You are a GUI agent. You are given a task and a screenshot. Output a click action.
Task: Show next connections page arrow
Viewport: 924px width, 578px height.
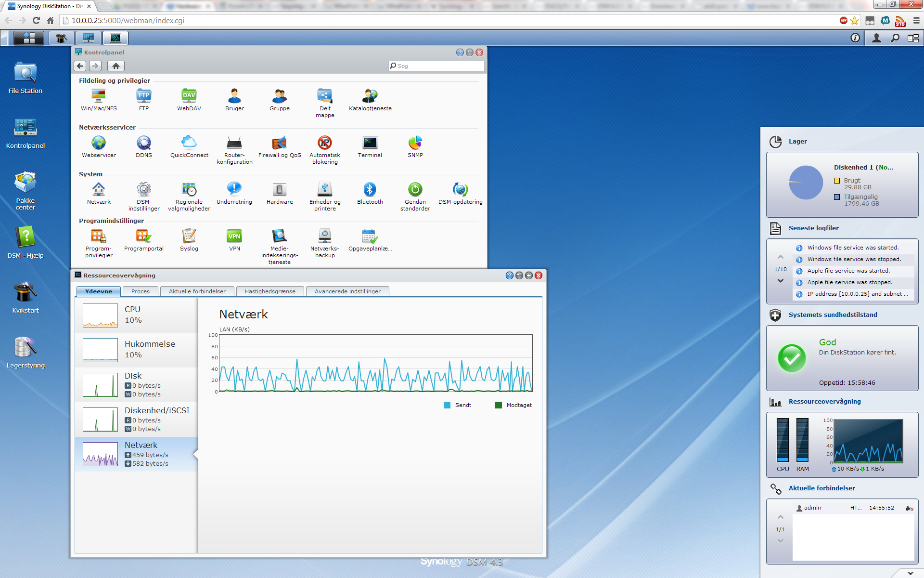point(781,541)
